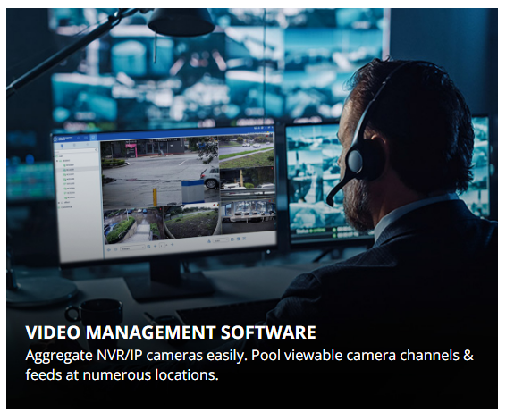Select the roadside traffic camera feed
Viewport: 506px width, 420px height.
[247, 152]
